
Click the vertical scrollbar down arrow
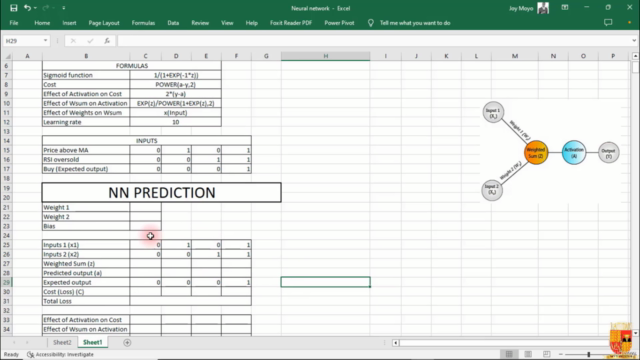click(x=635, y=333)
